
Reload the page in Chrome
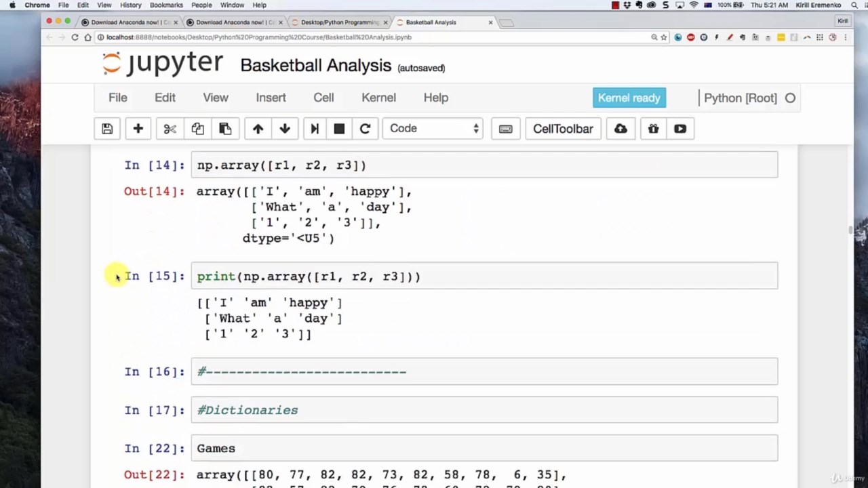(x=75, y=37)
